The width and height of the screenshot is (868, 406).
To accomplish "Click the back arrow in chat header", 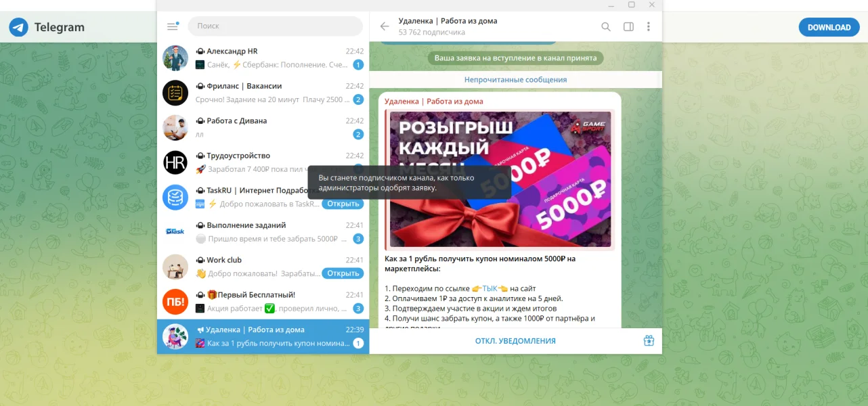I will click(385, 26).
